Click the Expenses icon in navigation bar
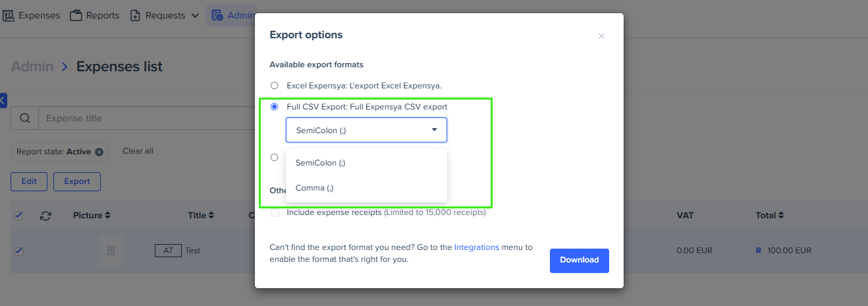This screenshot has width=868, height=306. [9, 15]
